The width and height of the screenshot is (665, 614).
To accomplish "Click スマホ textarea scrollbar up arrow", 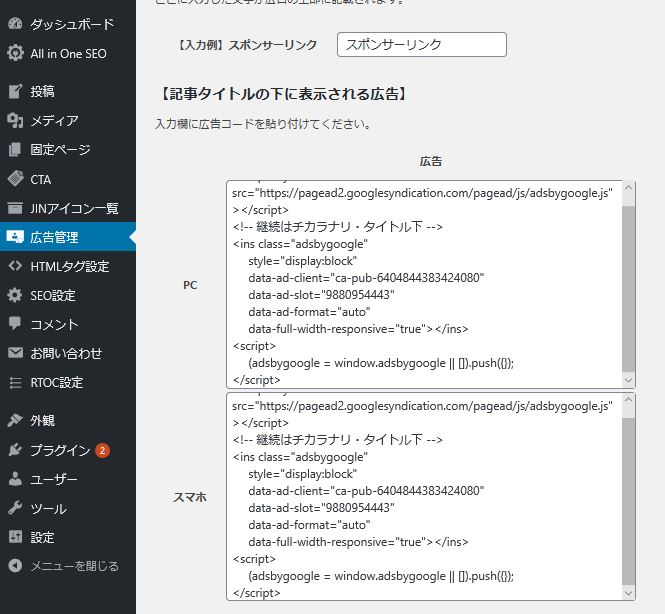I will click(629, 399).
